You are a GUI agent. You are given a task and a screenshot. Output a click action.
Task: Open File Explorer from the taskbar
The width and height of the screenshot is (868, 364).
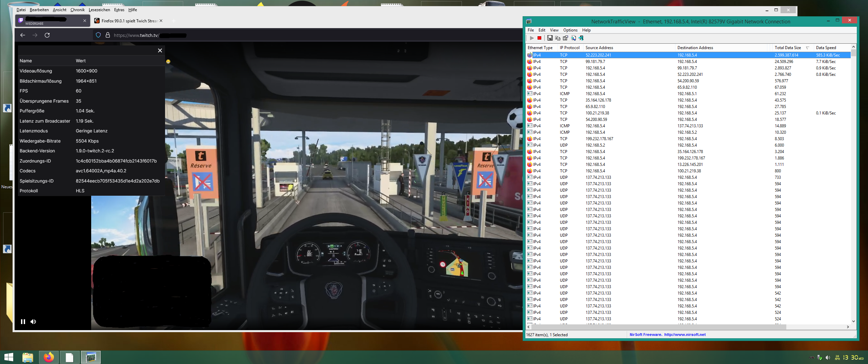28,357
